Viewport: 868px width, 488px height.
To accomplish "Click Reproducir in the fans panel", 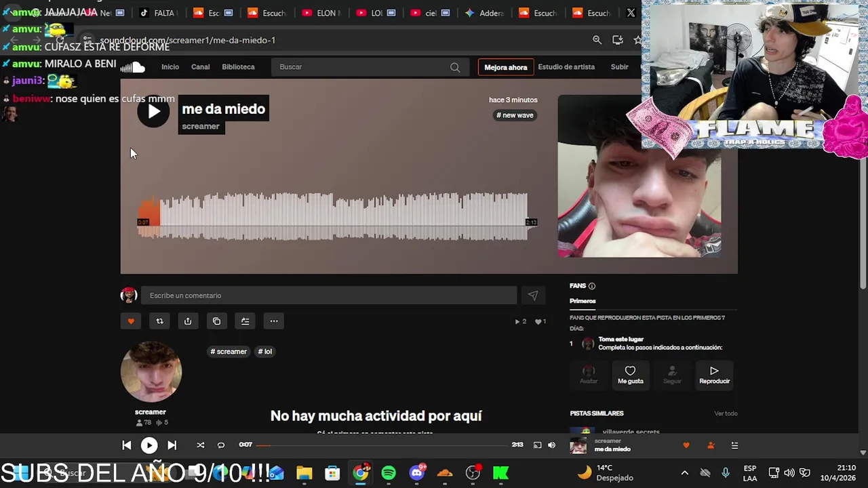I will coord(714,375).
